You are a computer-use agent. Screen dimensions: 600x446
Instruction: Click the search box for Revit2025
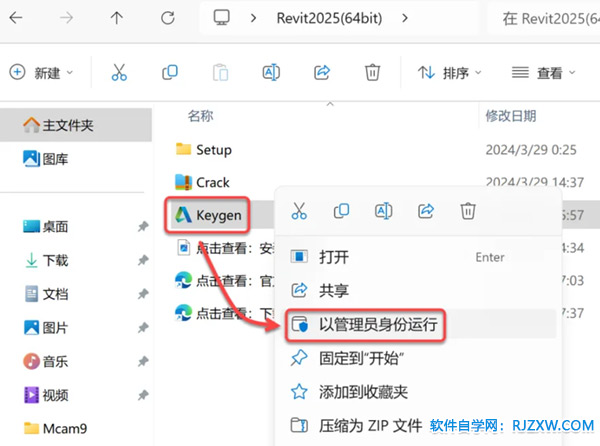pos(544,18)
